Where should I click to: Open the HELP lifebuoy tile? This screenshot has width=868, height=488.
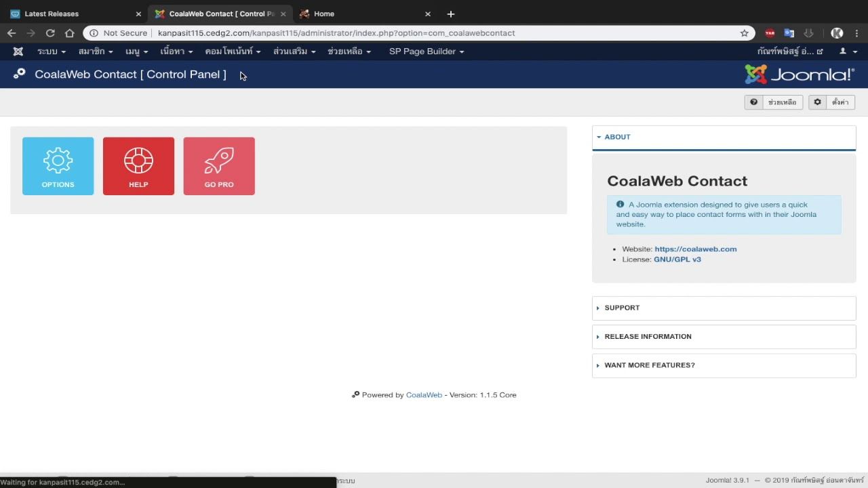click(138, 166)
